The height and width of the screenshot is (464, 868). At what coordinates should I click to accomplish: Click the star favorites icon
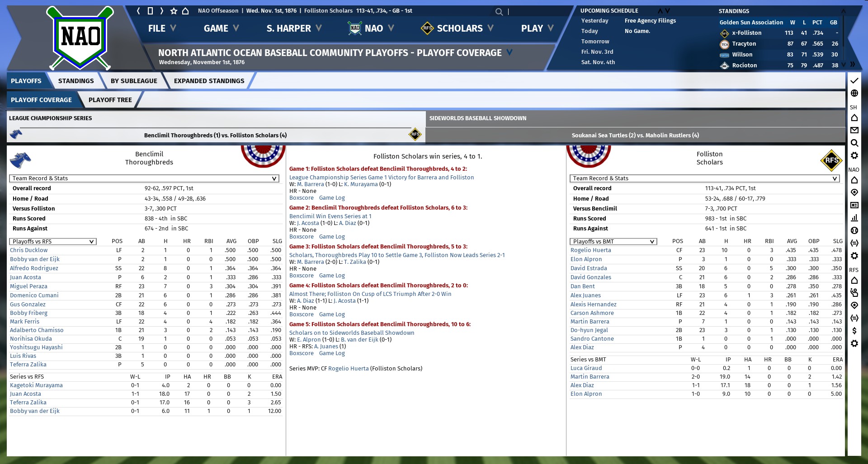[x=174, y=11]
